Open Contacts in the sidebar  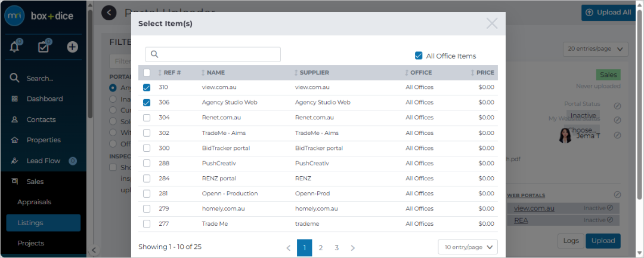pos(41,119)
